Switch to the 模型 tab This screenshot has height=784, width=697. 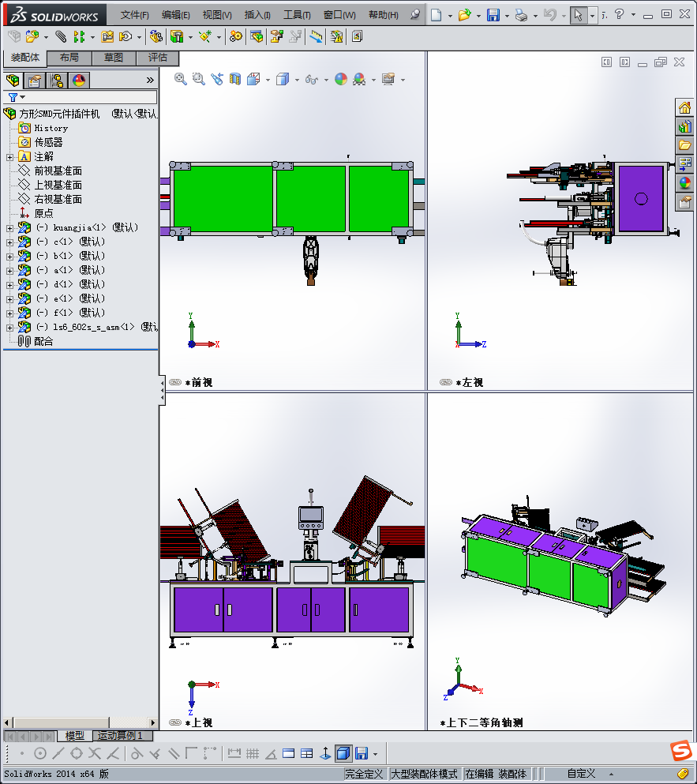coord(74,736)
